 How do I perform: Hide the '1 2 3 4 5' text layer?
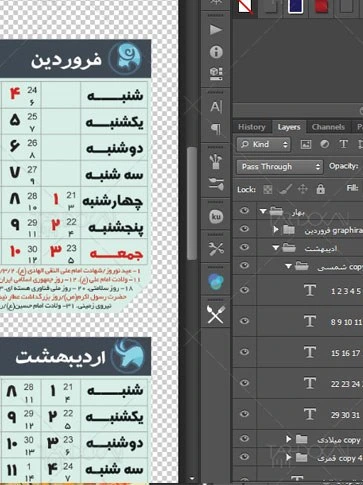pos(244,290)
